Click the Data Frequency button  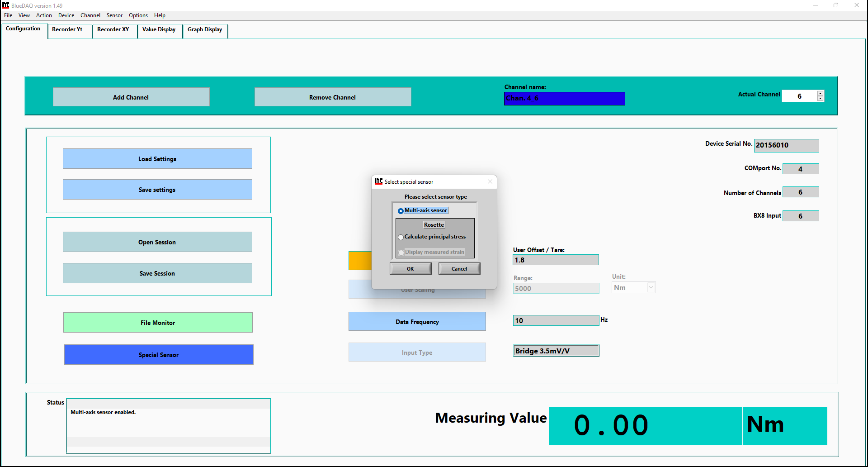417,322
